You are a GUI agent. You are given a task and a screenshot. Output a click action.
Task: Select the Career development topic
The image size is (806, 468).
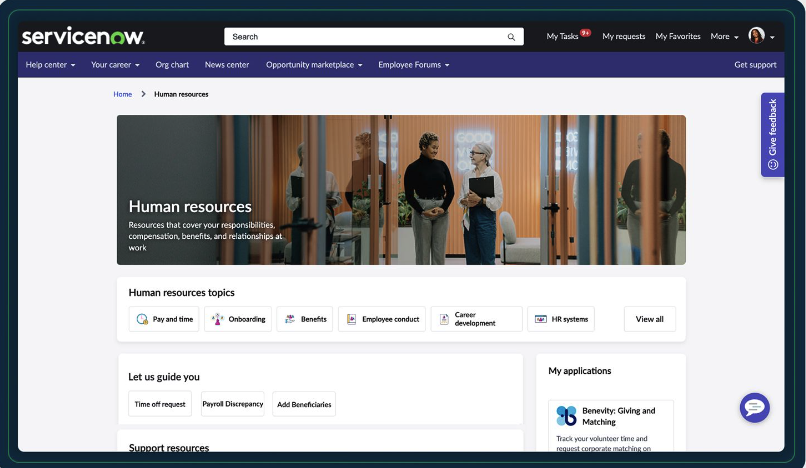click(477, 319)
